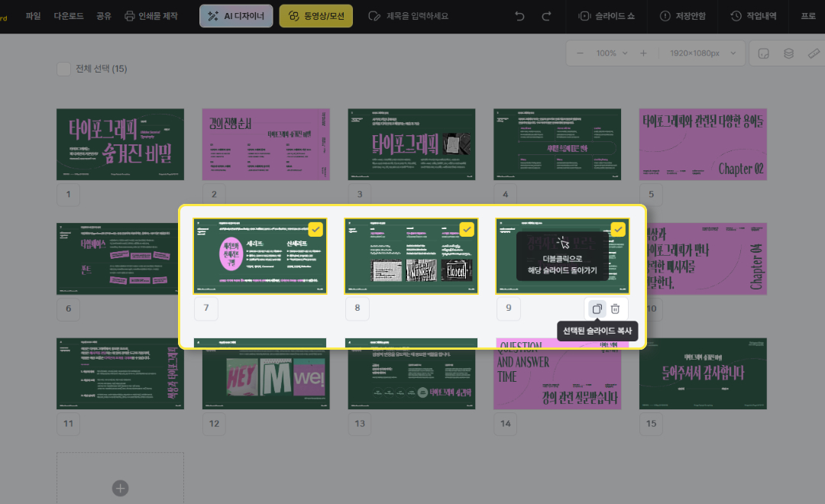The width and height of the screenshot is (825, 504).
Task: Toggle the ruler icon
Action: (814, 53)
